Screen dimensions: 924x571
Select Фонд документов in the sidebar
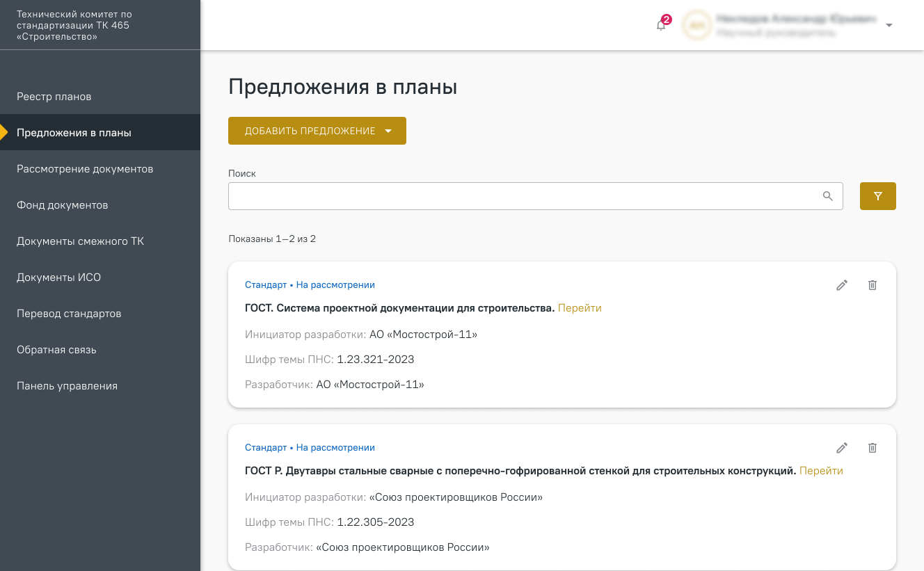[x=63, y=205]
